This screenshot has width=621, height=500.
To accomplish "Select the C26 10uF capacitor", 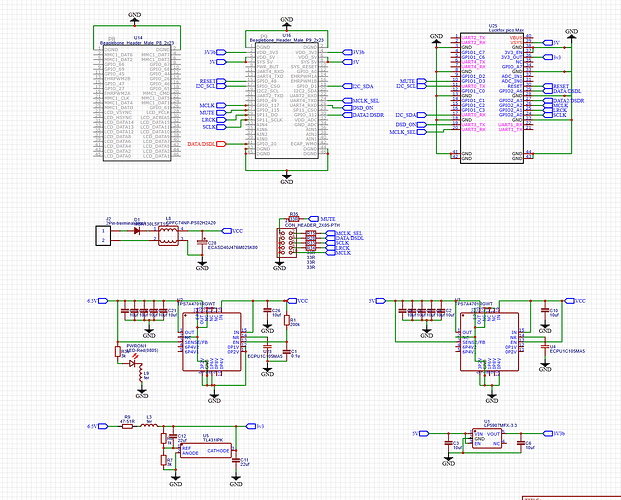I will coord(267,310).
